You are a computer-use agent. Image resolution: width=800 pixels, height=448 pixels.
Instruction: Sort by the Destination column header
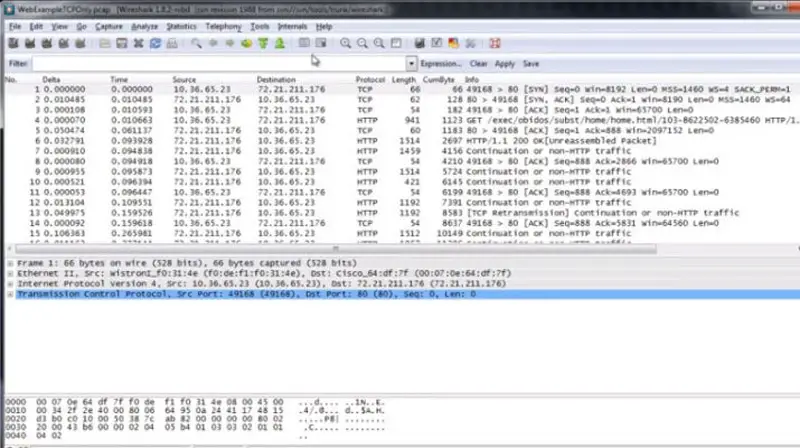tap(276, 80)
